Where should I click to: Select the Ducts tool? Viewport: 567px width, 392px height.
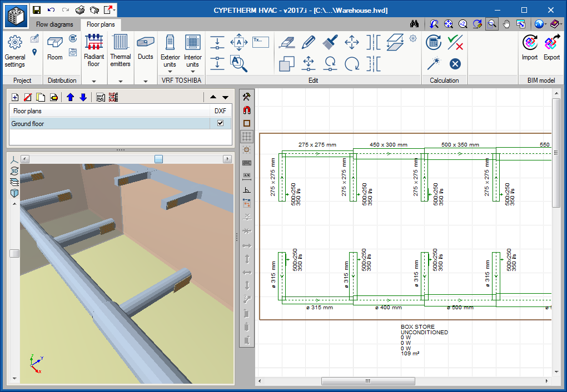coord(146,49)
